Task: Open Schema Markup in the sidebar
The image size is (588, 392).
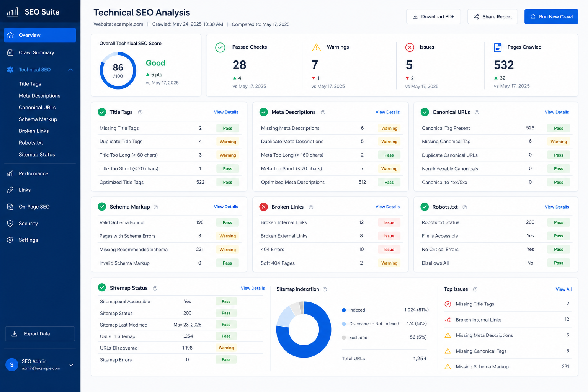Action: click(x=38, y=119)
